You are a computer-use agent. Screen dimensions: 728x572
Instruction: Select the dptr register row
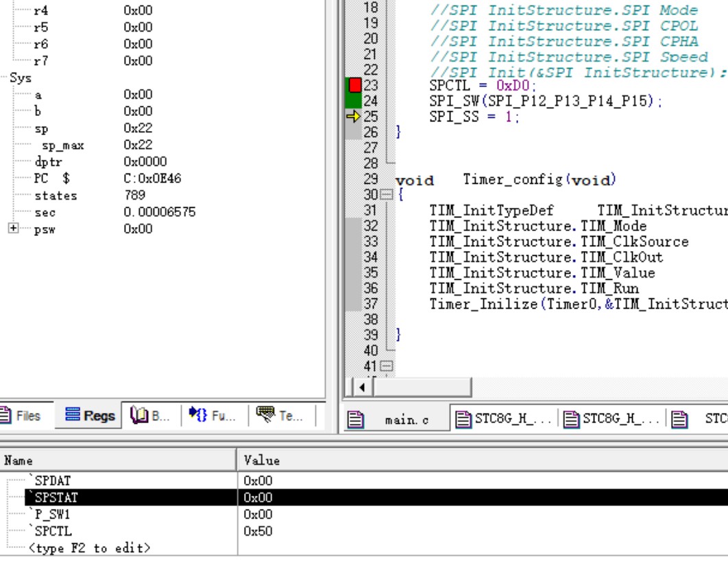47,162
